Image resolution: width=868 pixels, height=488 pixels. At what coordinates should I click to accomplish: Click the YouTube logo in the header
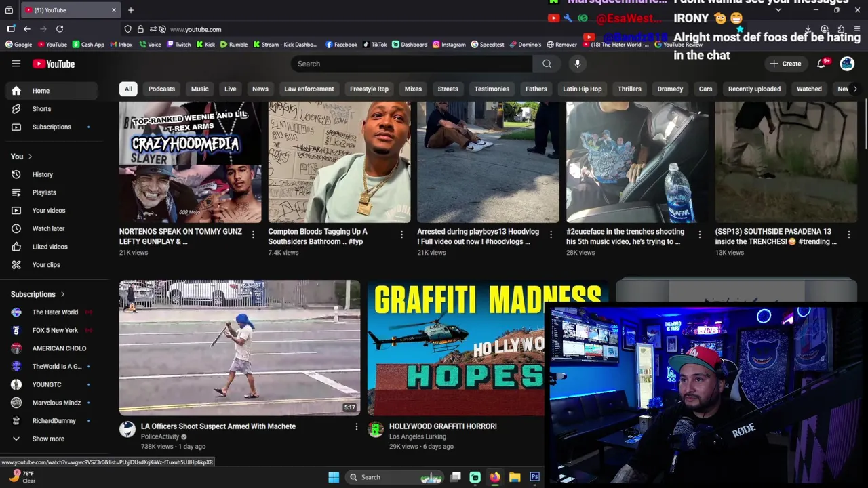pyautogui.click(x=54, y=64)
